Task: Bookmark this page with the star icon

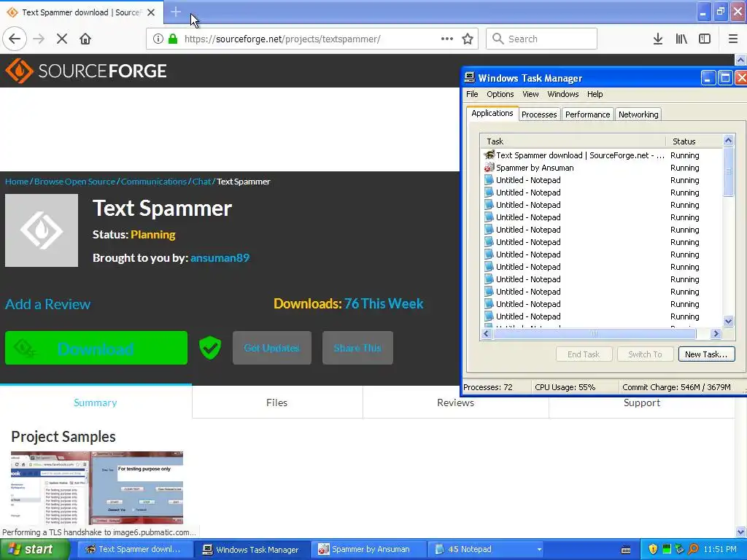Action: coord(468,39)
